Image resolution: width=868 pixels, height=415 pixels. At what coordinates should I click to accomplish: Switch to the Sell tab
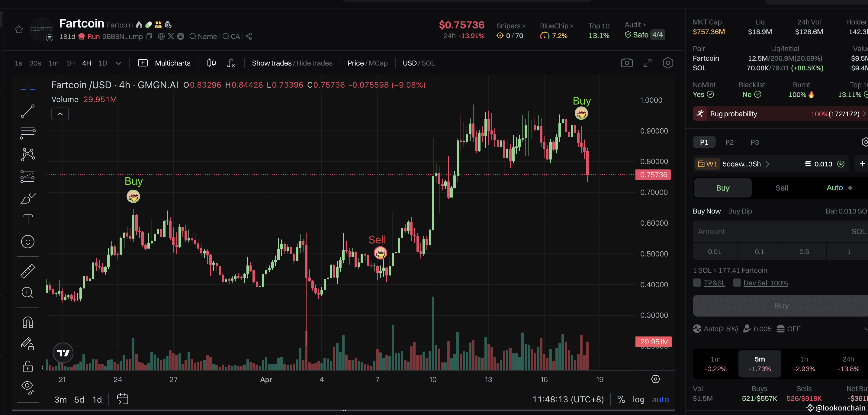click(781, 188)
